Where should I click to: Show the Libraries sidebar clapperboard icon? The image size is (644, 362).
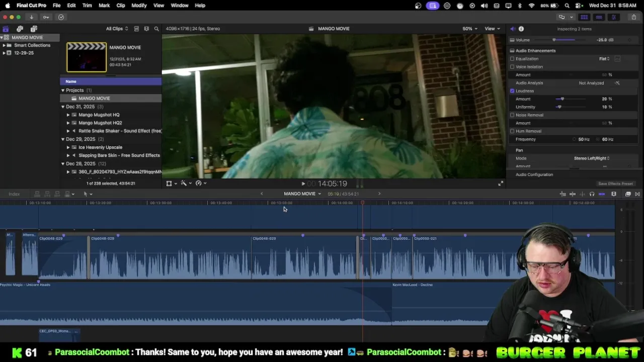[6, 29]
